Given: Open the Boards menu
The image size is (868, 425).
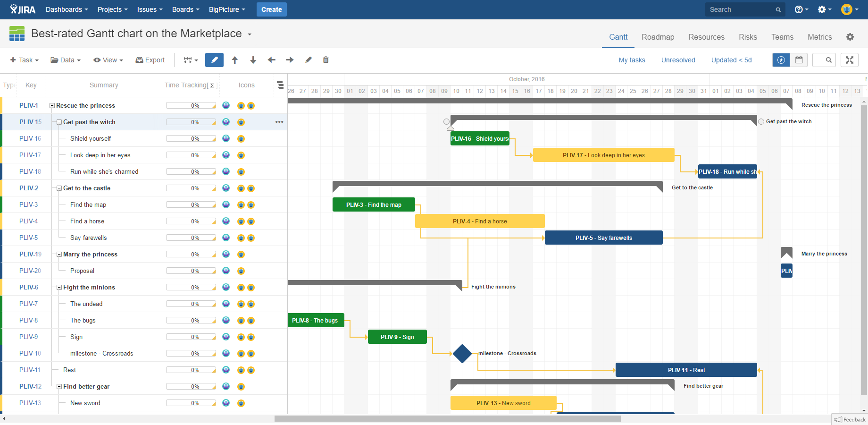Looking at the screenshot, I should click(x=186, y=9).
